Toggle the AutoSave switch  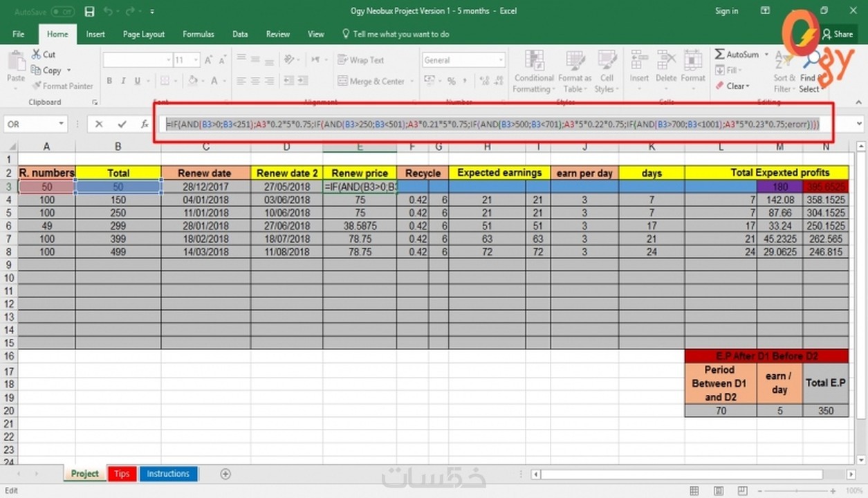63,12
